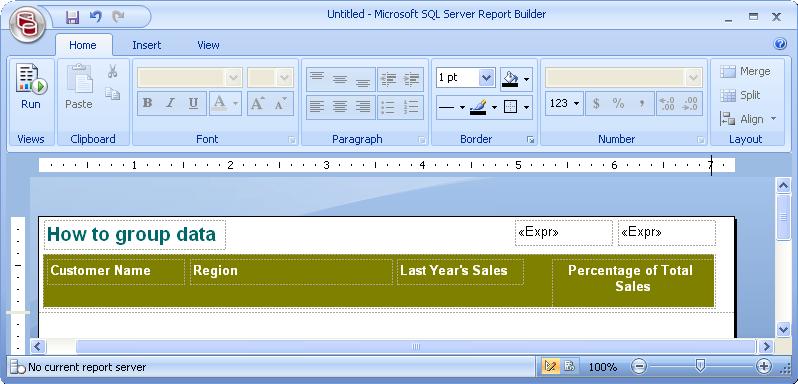Screen dimensions: 798x384
Task: Click the Copy icon under scissors
Action: point(112,94)
